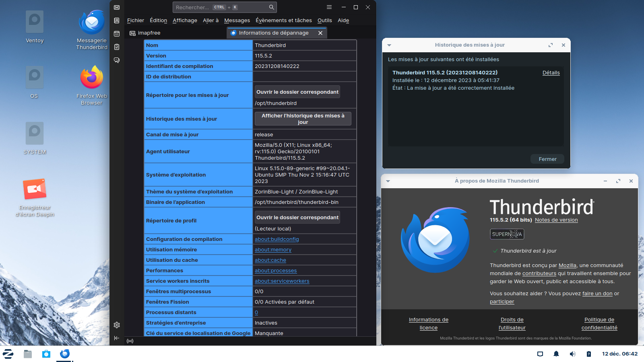644x362 pixels.
Task: Open the Fichier menu
Action: pyautogui.click(x=136, y=21)
